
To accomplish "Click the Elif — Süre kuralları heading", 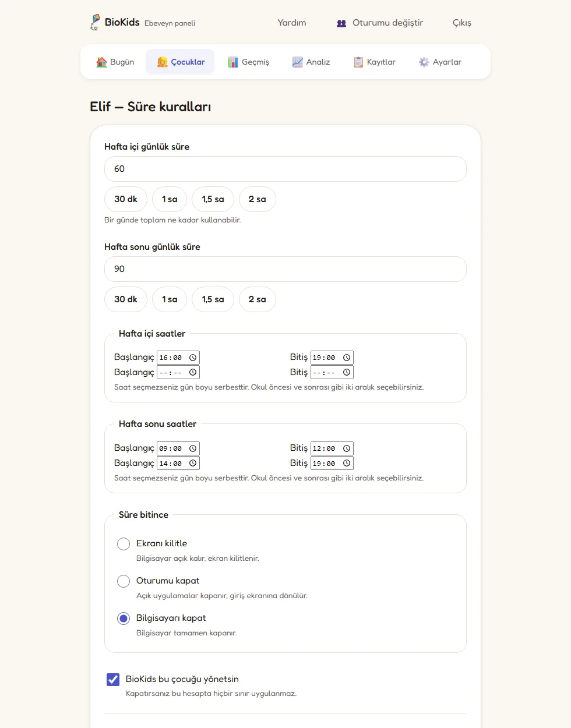I will point(150,107).
